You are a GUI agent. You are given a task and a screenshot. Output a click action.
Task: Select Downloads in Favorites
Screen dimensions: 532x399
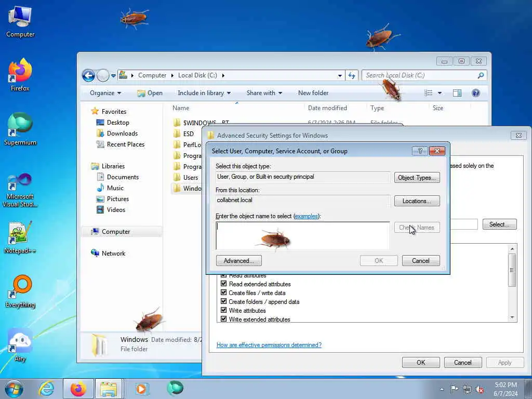click(x=117, y=134)
